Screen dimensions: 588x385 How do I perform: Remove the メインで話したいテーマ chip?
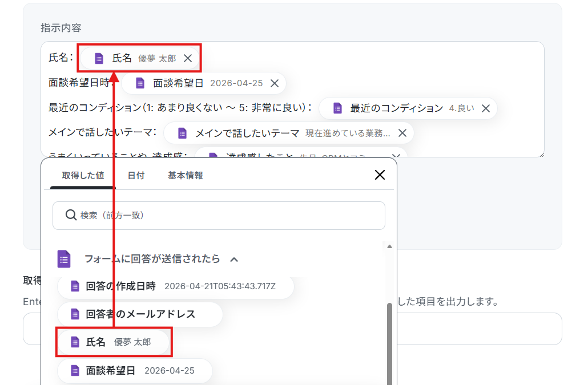click(x=402, y=133)
